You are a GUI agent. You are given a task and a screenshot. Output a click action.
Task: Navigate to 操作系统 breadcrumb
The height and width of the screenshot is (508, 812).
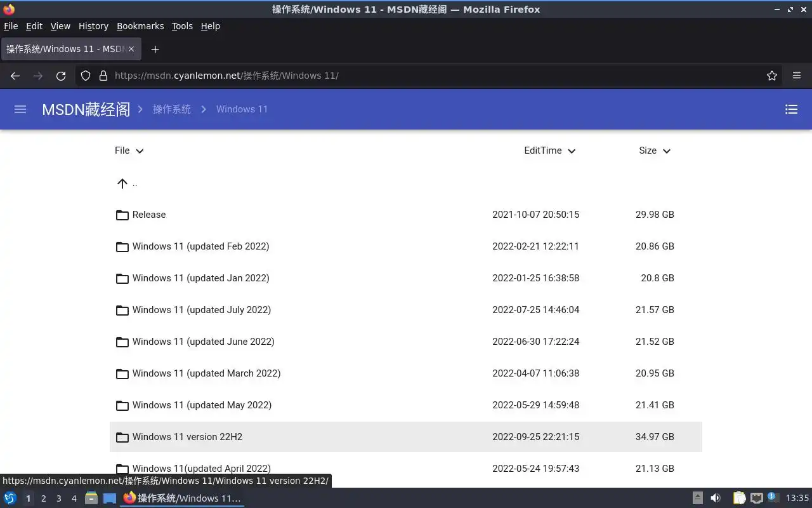pyautogui.click(x=172, y=109)
